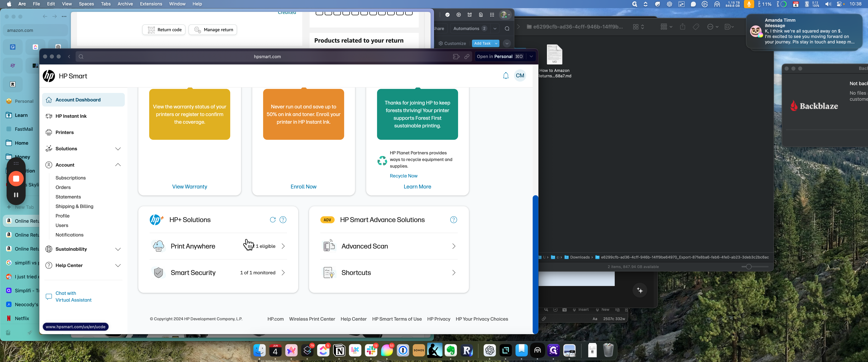Open Automations dropdown arrow

(x=495, y=29)
